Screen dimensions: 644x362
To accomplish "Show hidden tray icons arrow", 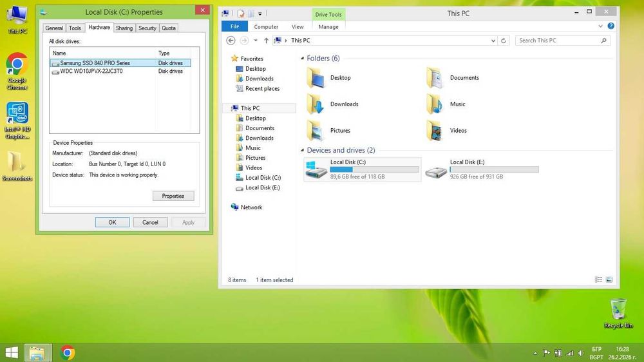I will (x=535, y=353).
